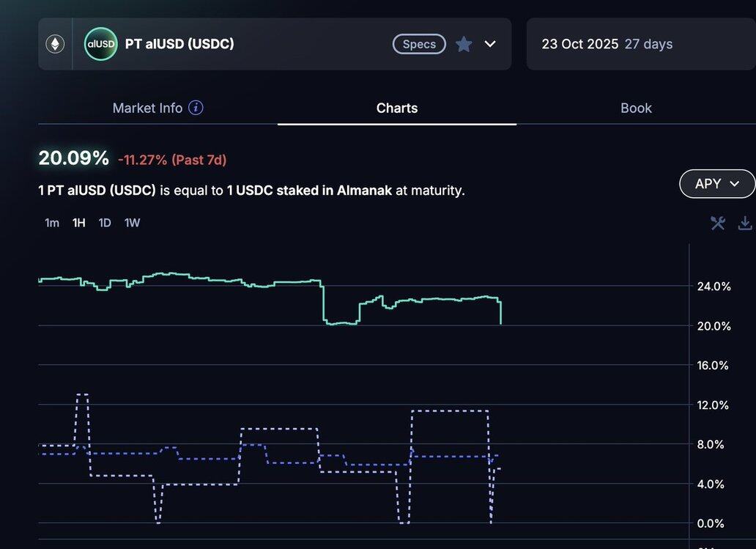The width and height of the screenshot is (756, 549).
Task: Open the APY chart type dropdown
Action: [717, 184]
